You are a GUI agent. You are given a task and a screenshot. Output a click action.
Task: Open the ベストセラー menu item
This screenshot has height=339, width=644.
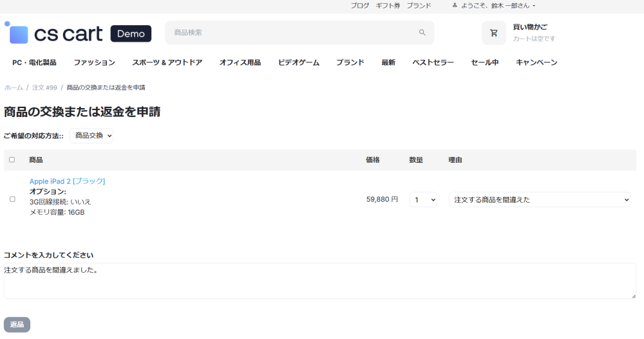click(x=433, y=62)
